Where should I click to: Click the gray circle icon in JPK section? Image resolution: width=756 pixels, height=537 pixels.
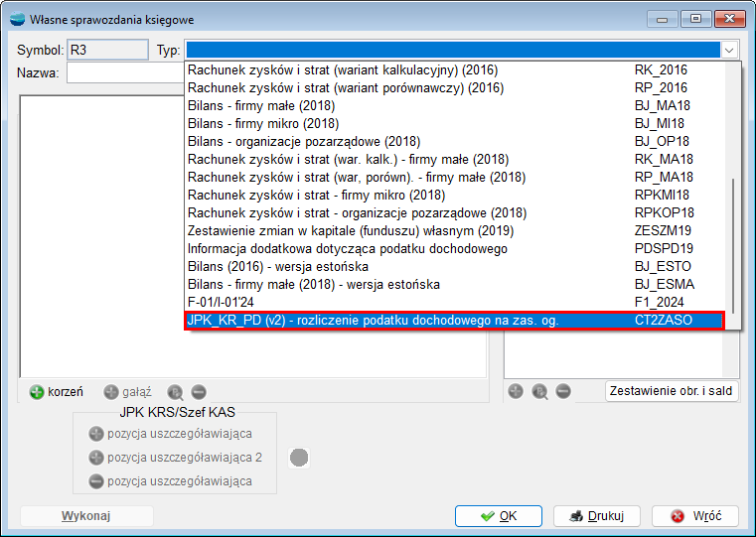pyautogui.click(x=299, y=458)
